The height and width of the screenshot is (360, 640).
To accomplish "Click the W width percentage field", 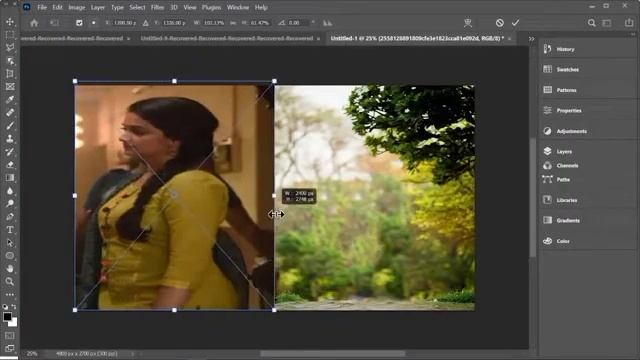I will coord(214,23).
